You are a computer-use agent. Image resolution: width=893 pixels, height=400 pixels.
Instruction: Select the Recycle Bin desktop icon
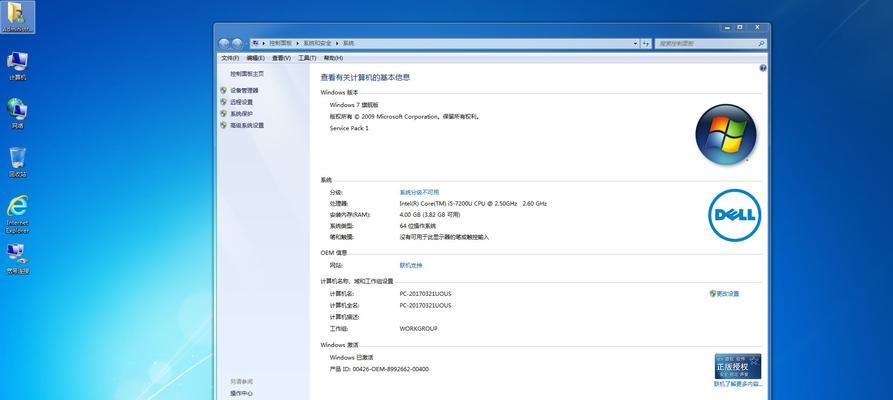(x=17, y=162)
